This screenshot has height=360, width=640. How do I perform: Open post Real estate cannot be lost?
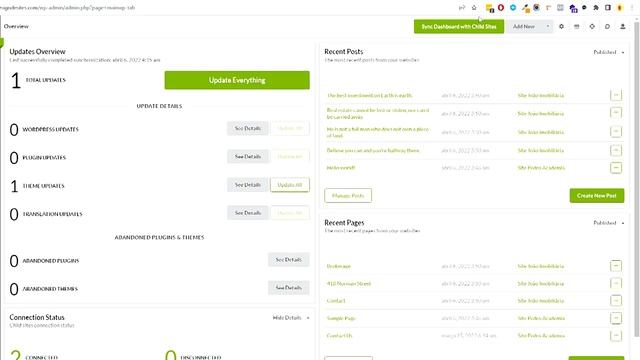click(378, 113)
